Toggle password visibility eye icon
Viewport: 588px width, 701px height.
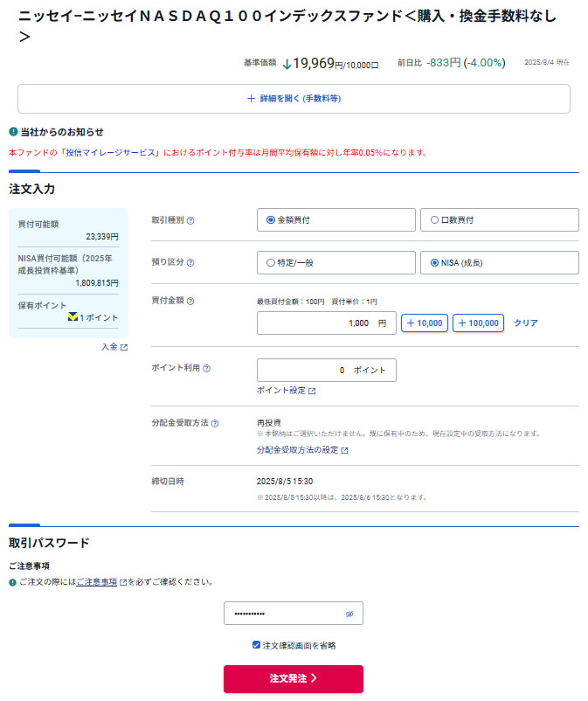pos(349,614)
